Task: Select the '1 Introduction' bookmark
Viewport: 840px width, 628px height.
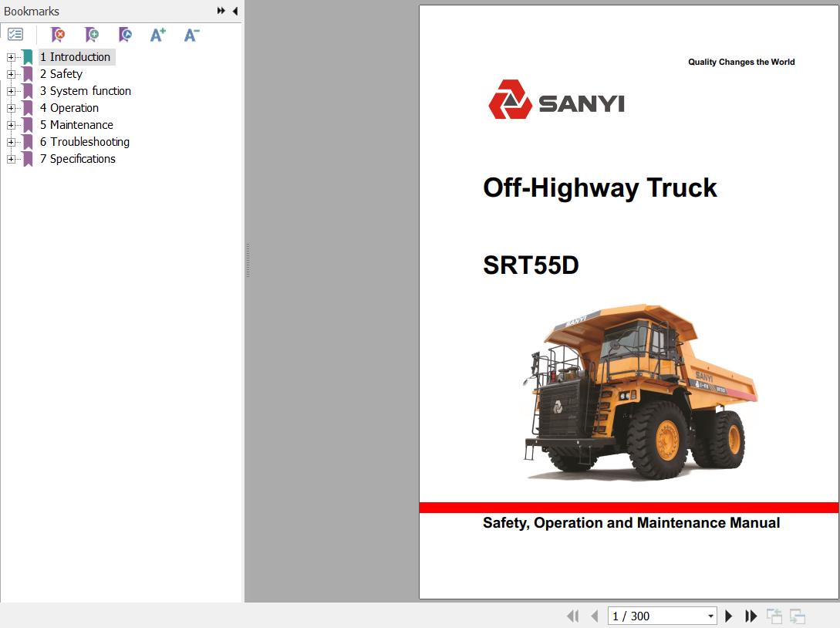Action: 75,57
